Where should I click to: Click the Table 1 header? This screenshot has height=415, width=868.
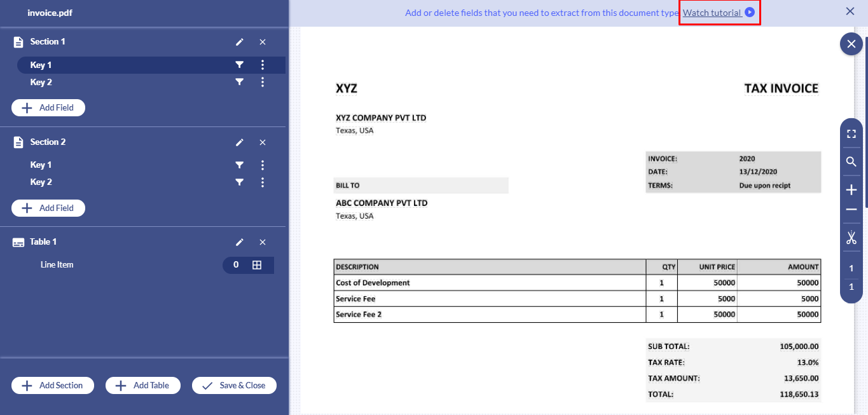tap(43, 242)
